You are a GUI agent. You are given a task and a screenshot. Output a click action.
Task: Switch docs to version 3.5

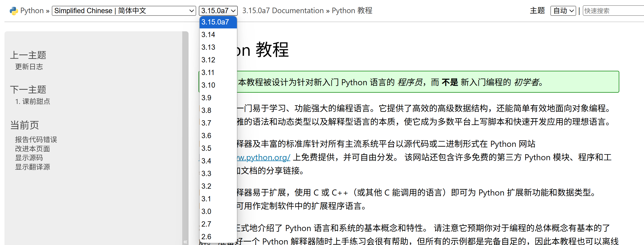[x=218, y=148]
